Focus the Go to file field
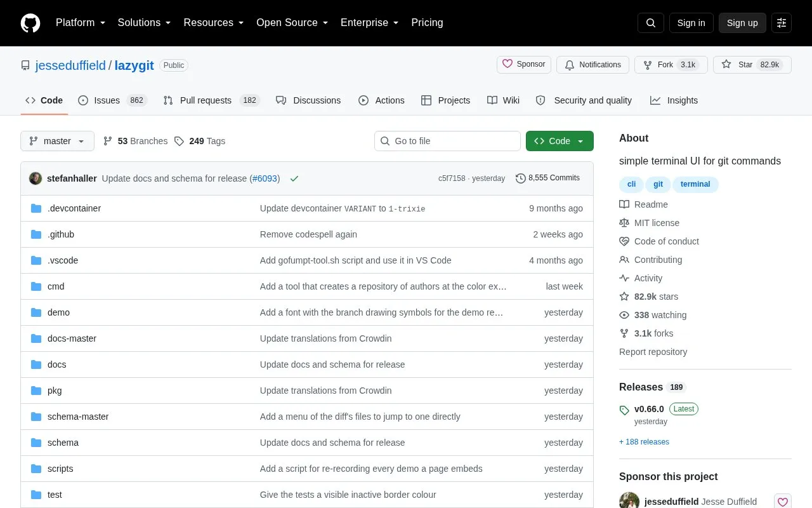This screenshot has height=508, width=812. coord(447,141)
